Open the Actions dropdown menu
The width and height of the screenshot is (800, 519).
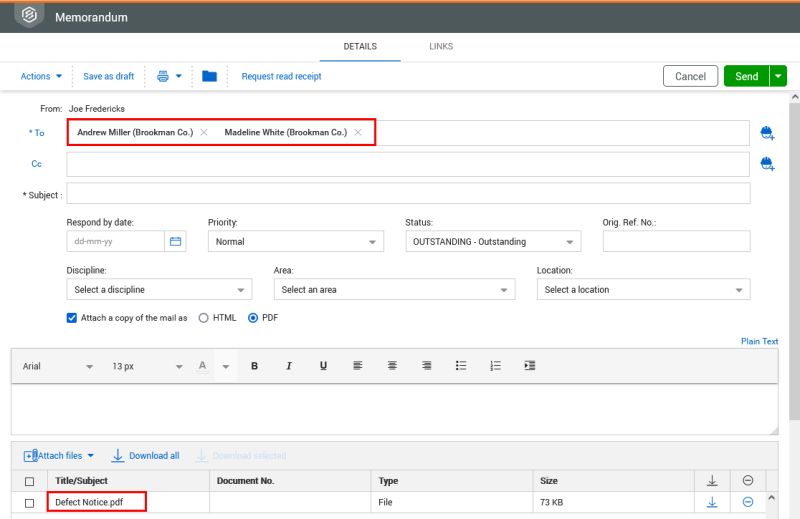click(41, 76)
